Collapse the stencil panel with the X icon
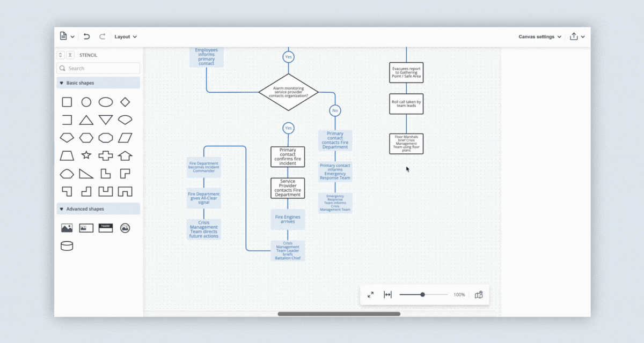644x343 pixels. pos(70,55)
